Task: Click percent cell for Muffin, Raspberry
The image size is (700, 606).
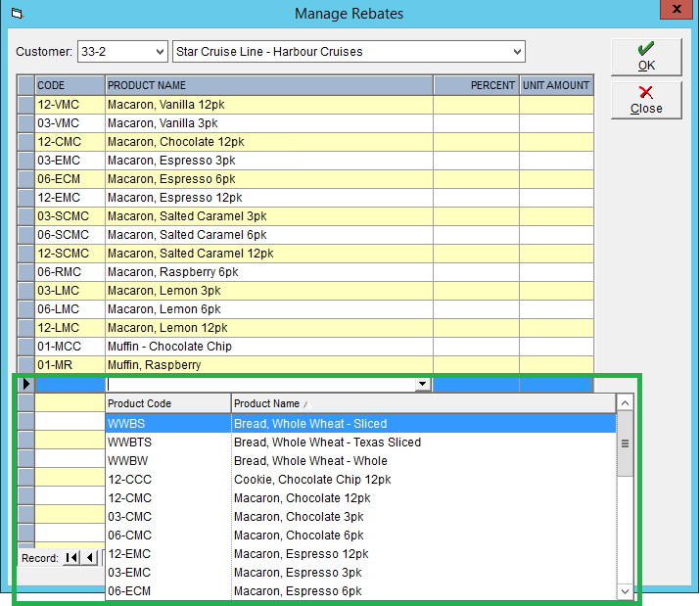Action: coord(477,365)
